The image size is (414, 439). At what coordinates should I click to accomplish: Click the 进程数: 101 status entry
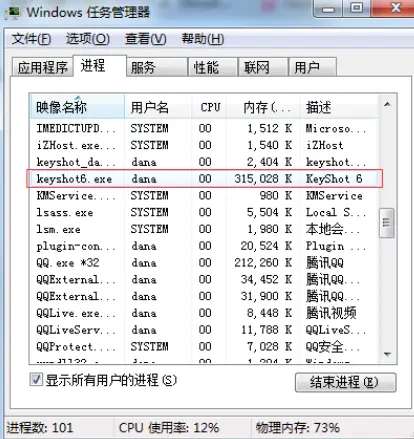[x=40, y=428]
